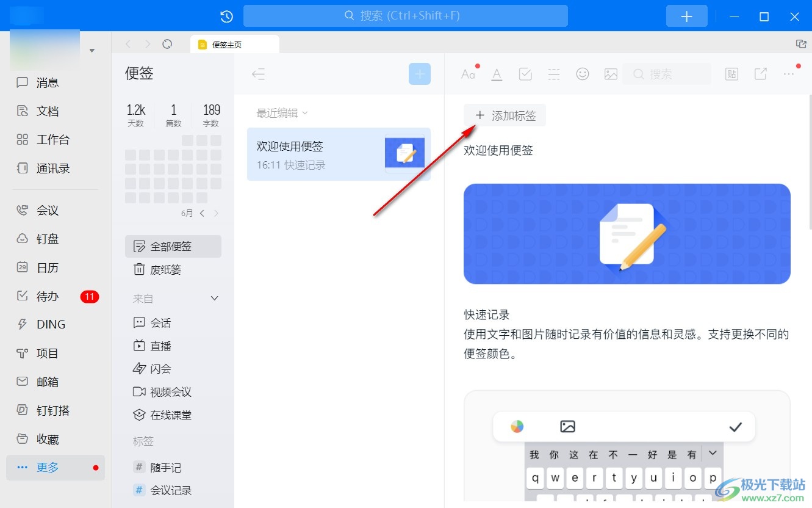Image resolution: width=812 pixels, height=508 pixels.
Task: Go to previous month in note calendar
Action: 203,213
